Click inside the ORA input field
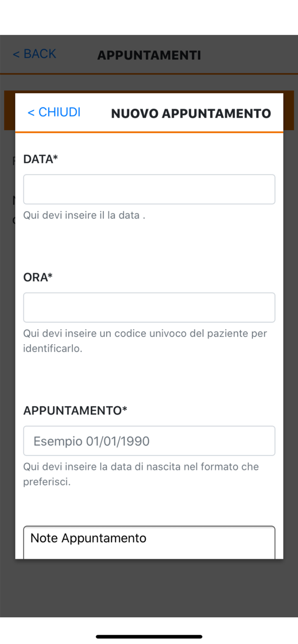298x644 pixels. tap(149, 307)
